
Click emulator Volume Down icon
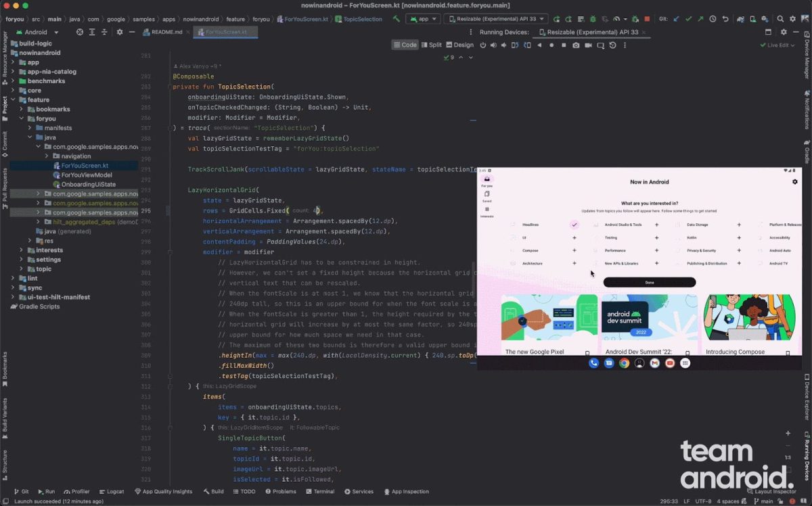click(x=503, y=45)
